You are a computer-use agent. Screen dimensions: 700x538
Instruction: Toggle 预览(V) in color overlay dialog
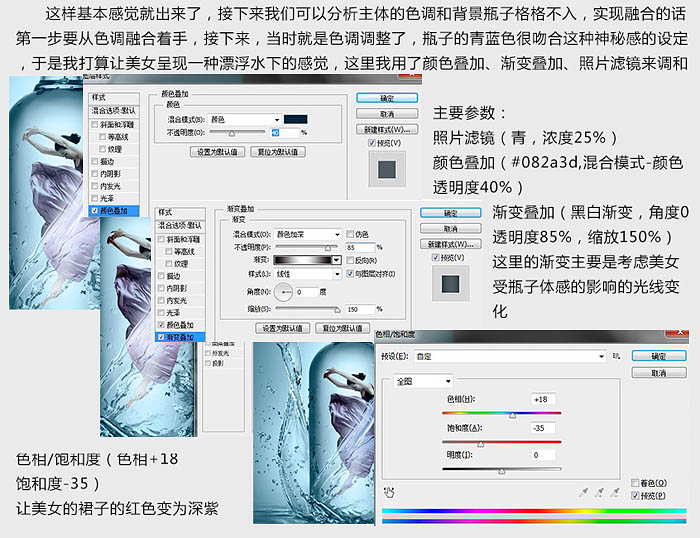click(371, 143)
